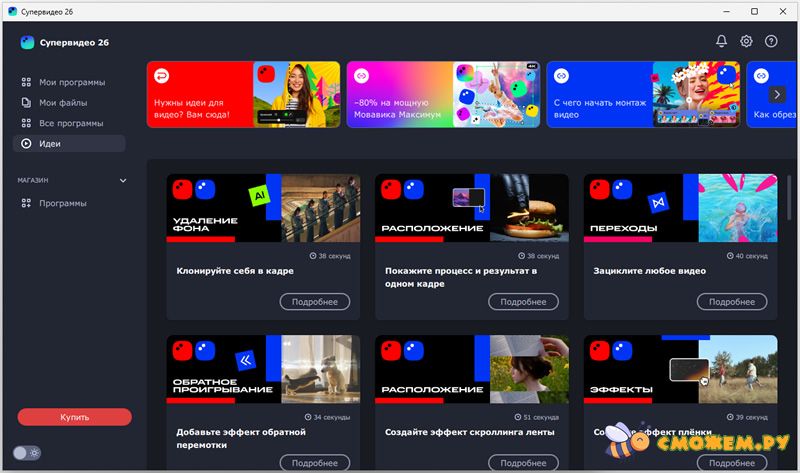
Task: Open the notifications bell icon
Action: pos(721,41)
